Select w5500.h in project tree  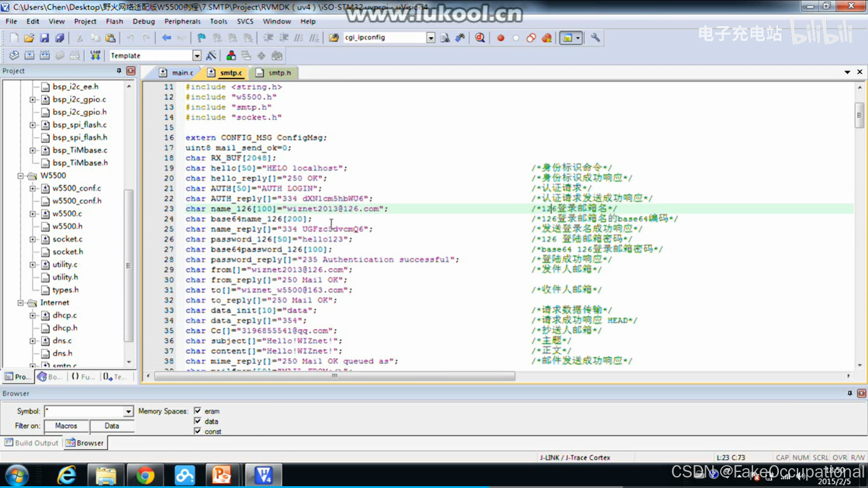(x=67, y=226)
